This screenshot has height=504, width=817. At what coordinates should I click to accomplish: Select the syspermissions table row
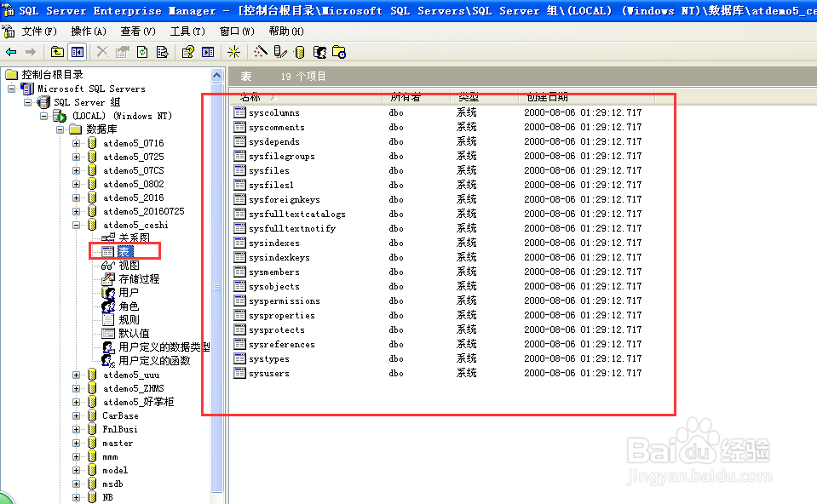tap(285, 301)
